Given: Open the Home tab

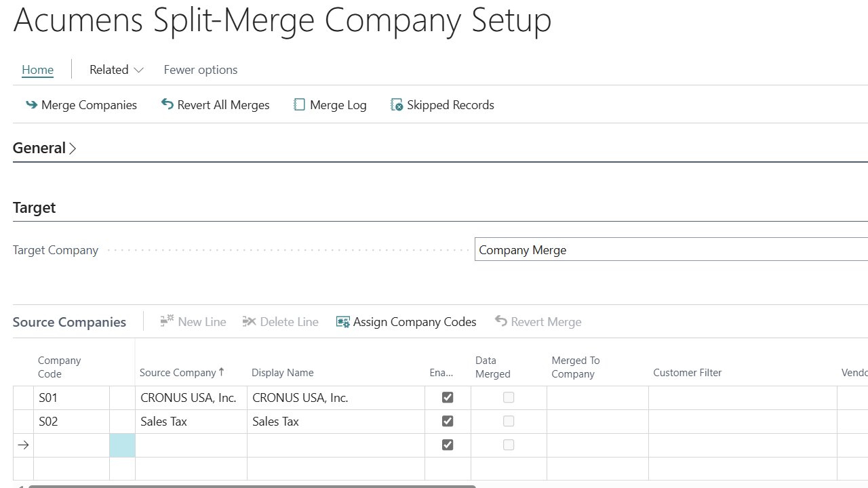Looking at the screenshot, I should [37, 70].
